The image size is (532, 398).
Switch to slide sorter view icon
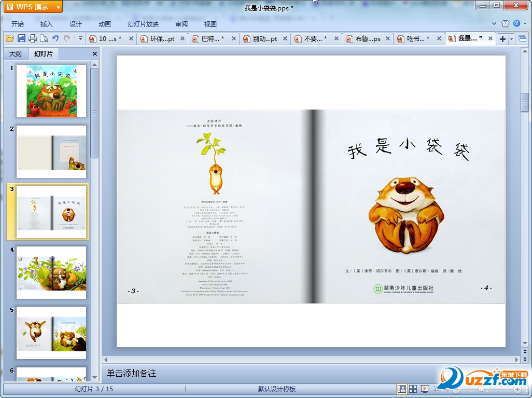pyautogui.click(x=413, y=389)
